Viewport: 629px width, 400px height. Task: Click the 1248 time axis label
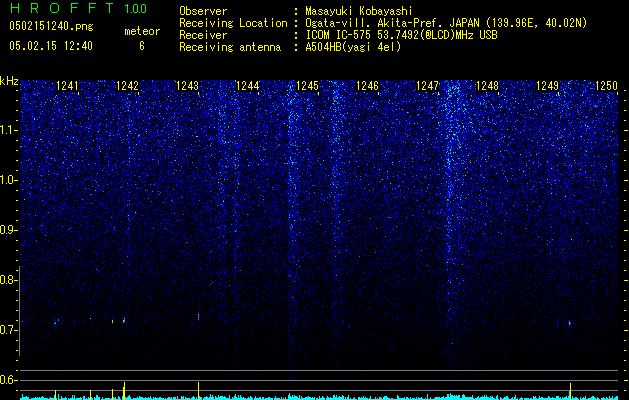(487, 85)
